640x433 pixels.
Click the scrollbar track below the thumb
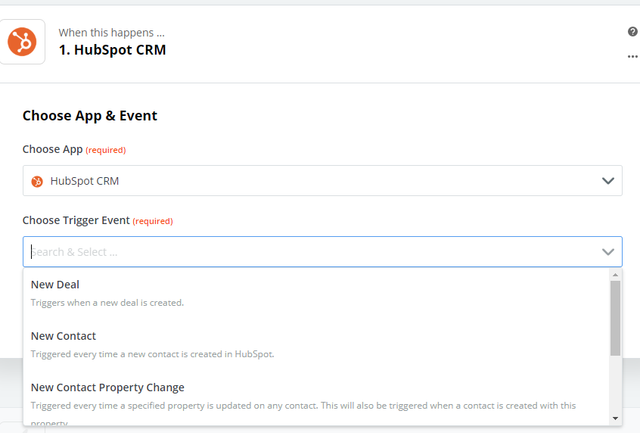point(615,384)
